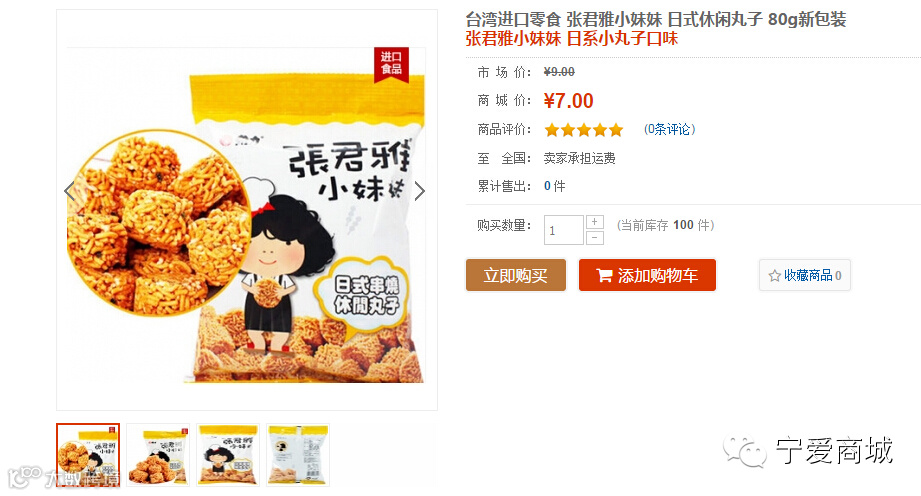Click the red subtitle 张君雅小妹妹 日系小丸子口味
This screenshot has width=921, height=496.
(x=572, y=39)
